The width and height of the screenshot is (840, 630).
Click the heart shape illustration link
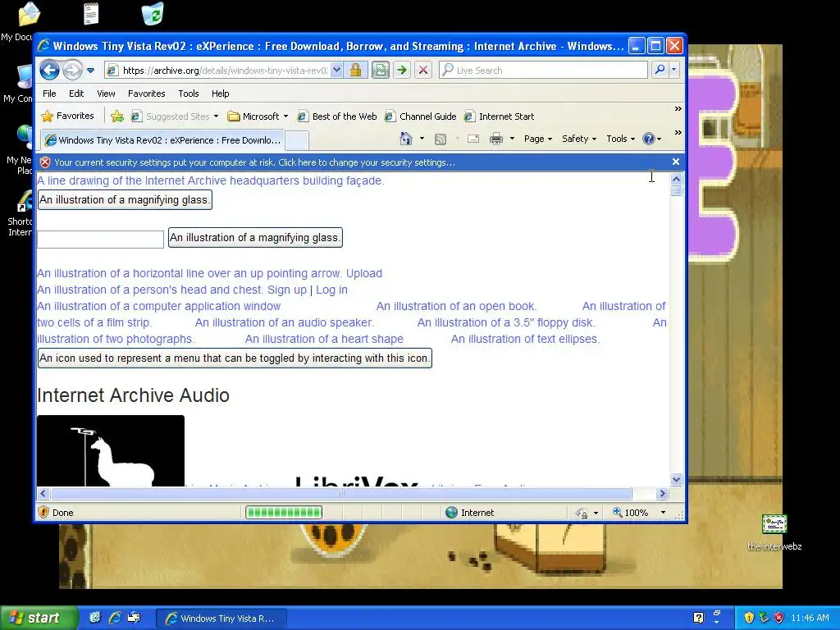point(324,339)
